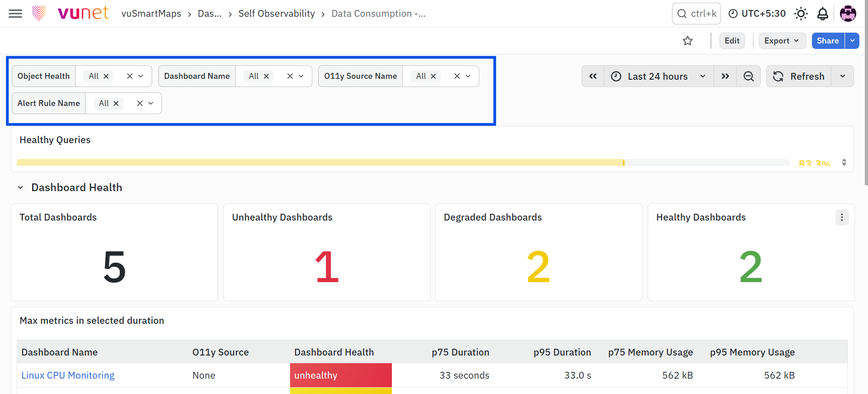Open the Share options arrow
The width and height of the screenshot is (868, 394).
click(852, 41)
